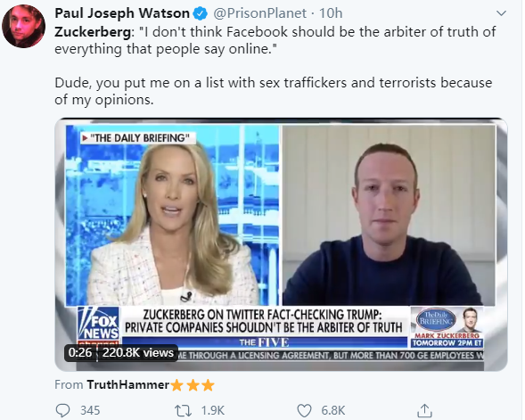Click the three gold stars after TruthHammer
Viewport: 525px width, 420px height.
click(193, 385)
